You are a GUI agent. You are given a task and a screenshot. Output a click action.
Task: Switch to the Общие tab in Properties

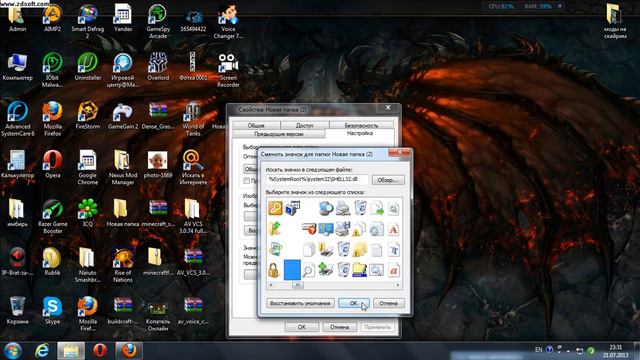(x=256, y=125)
